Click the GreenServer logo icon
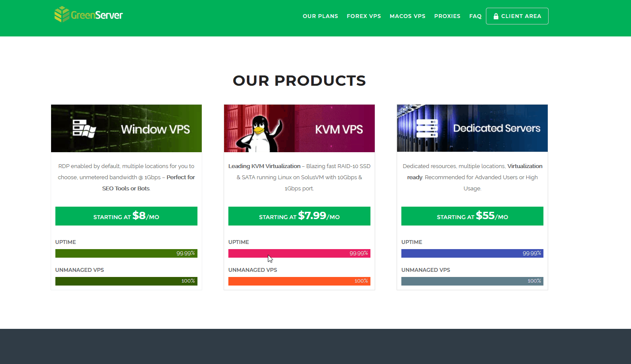Screen dimensions: 631x364 (x=62, y=14)
